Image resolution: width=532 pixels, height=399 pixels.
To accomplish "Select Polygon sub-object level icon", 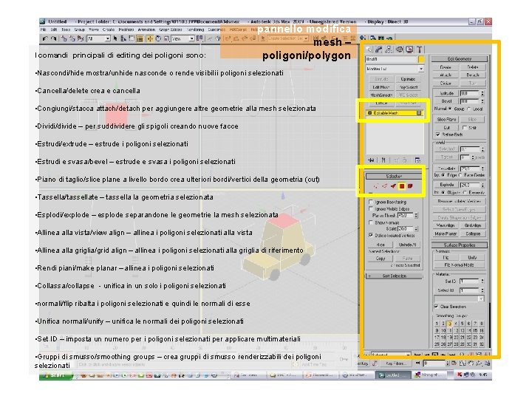I will (x=402, y=186).
